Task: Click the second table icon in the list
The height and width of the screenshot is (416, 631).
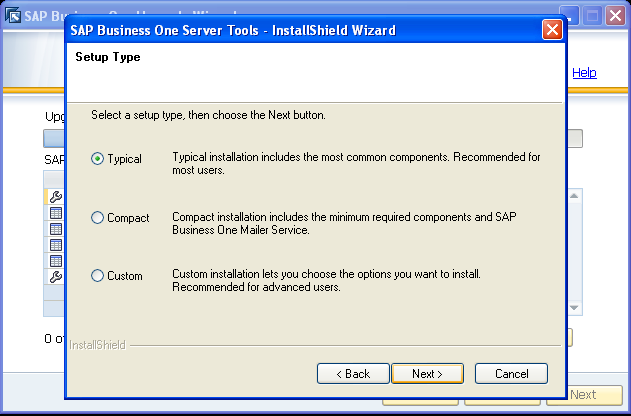Action: tap(56, 229)
